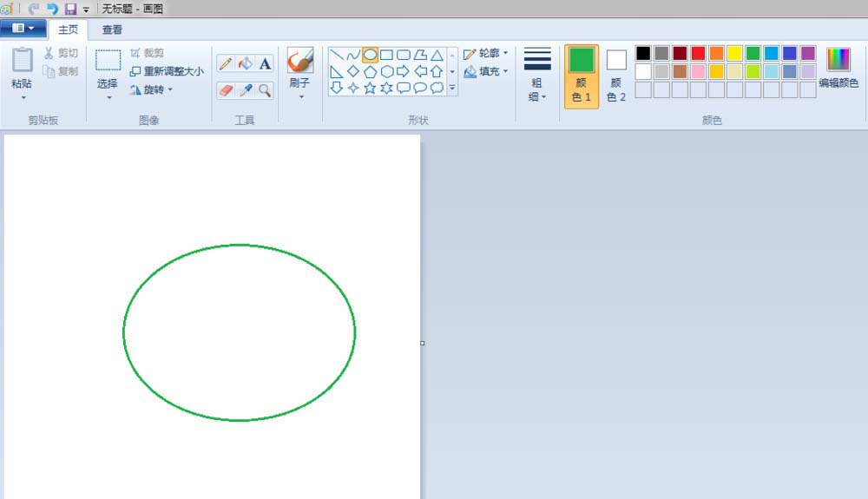Select the Color picker eyedropper tool
Screen dimensions: 868x499
click(x=246, y=90)
